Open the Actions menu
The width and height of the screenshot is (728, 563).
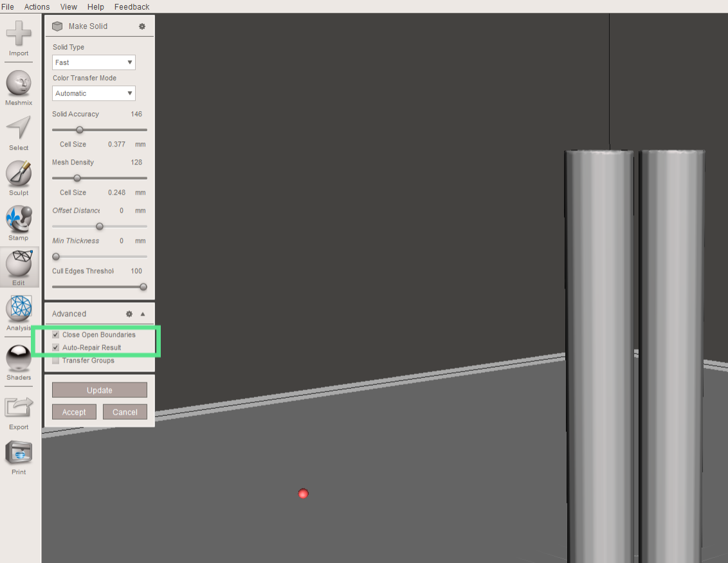click(x=37, y=6)
